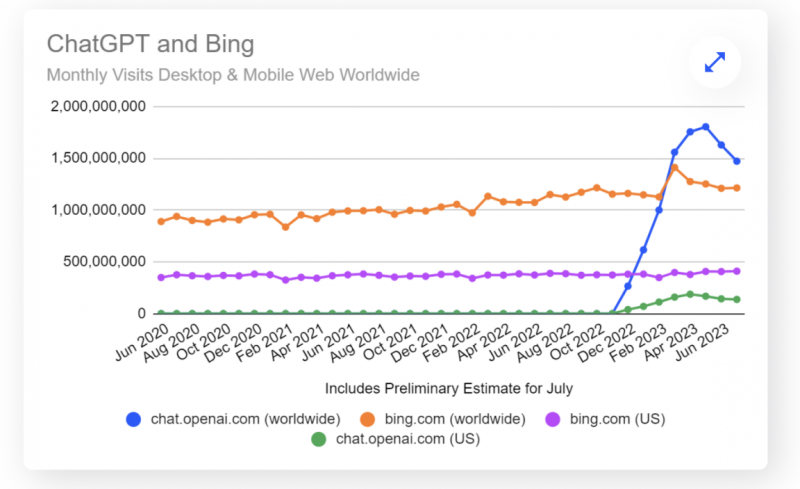Toggle chat.openai.com (US) legend label
The image size is (800, 489).
[393, 440]
